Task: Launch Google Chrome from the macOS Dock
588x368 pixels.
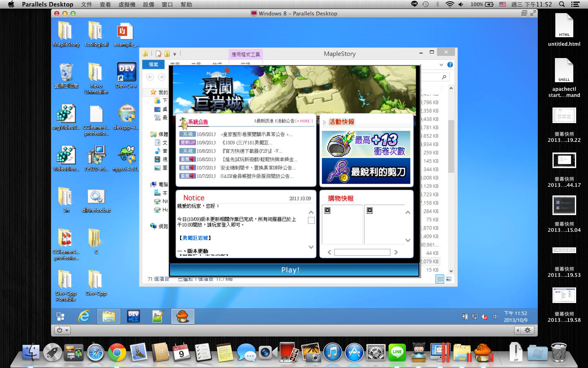Action: [x=117, y=352]
